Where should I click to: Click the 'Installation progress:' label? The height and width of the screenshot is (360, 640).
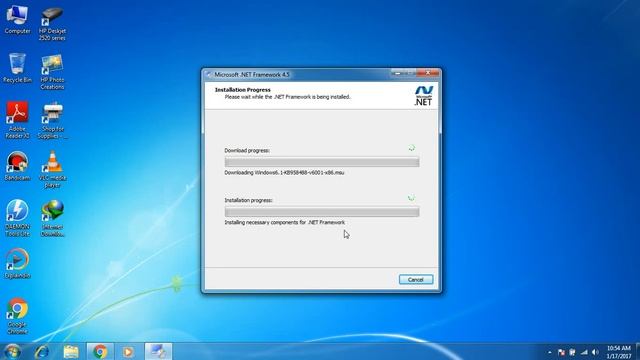click(x=248, y=200)
